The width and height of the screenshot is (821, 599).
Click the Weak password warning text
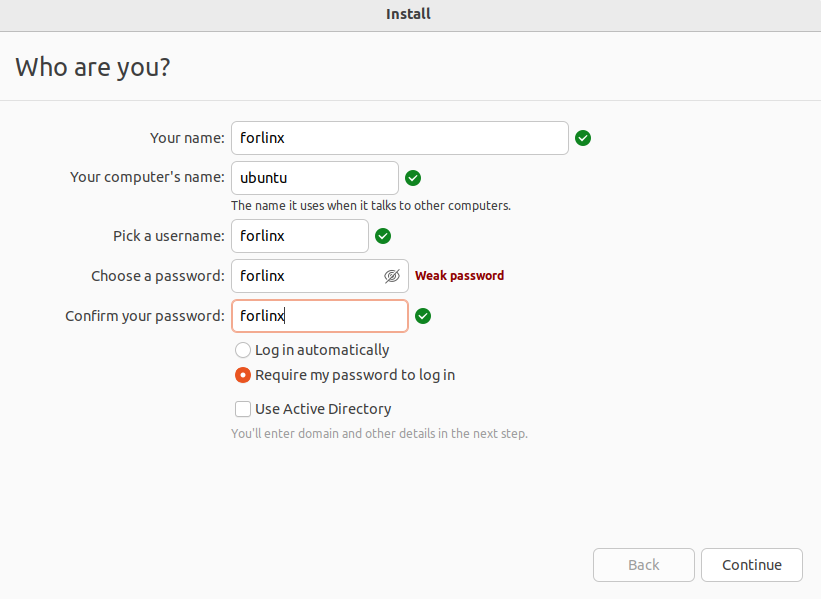pyautogui.click(x=459, y=276)
